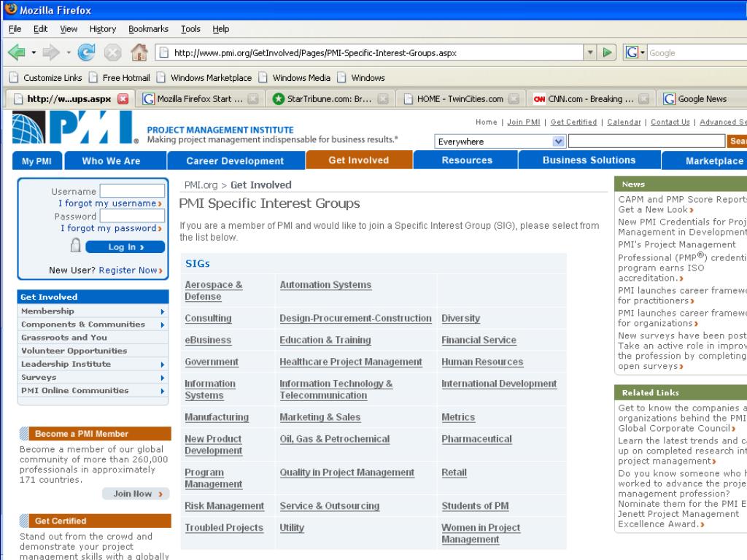Click the padlock icon beside Log In
Screen dimensions: 747x560
(75, 246)
